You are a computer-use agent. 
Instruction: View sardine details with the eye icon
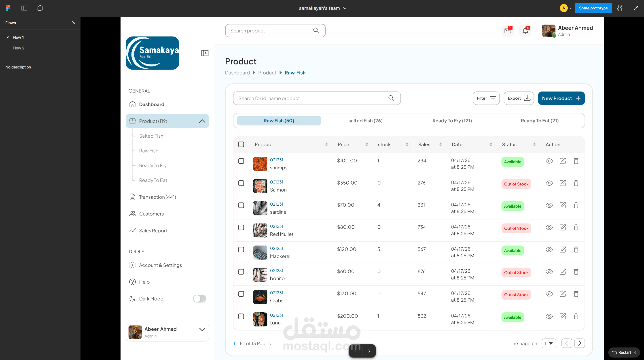click(x=549, y=205)
